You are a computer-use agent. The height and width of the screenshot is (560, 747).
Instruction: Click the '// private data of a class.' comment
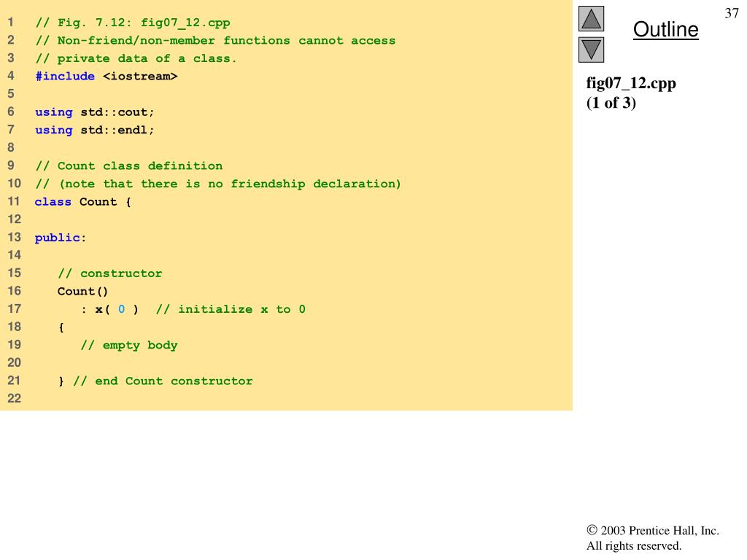click(x=136, y=58)
